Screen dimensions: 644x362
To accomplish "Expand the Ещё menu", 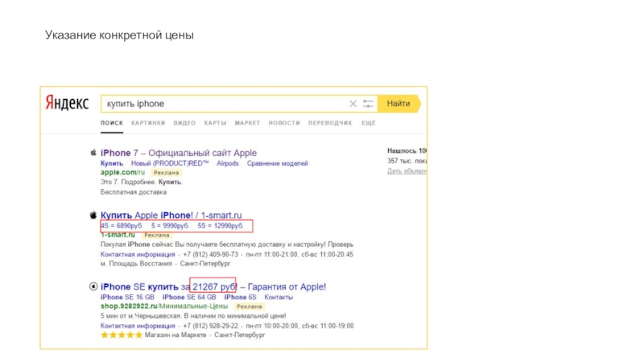I will pos(369,123).
